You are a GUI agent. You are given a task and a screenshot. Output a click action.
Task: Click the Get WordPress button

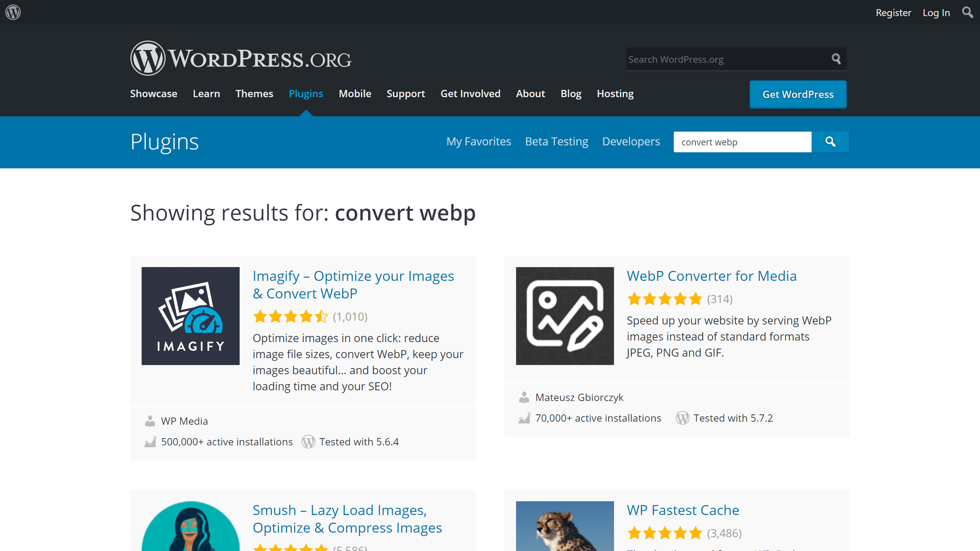[798, 95]
